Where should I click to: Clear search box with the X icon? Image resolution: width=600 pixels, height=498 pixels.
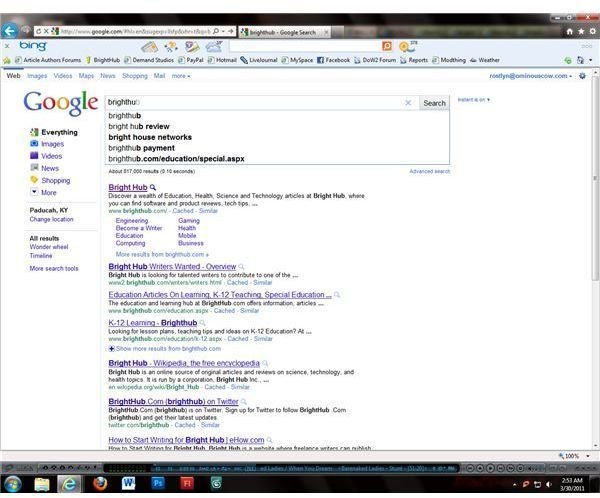tap(408, 103)
